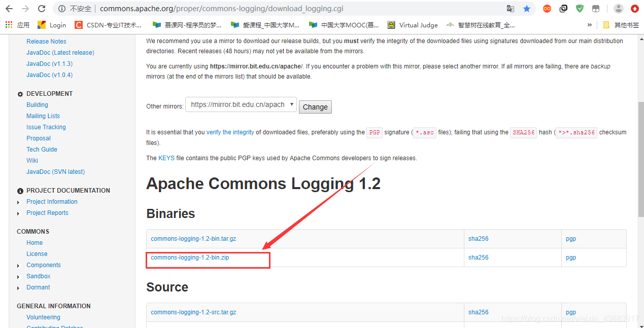Open pgp signature for bin.tar.gz

click(x=571, y=239)
